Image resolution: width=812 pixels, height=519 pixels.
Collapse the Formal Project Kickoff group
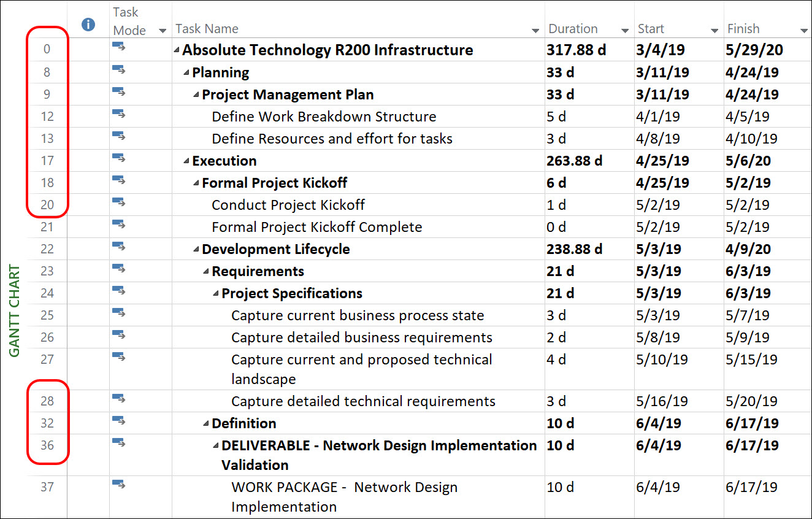tap(196, 183)
